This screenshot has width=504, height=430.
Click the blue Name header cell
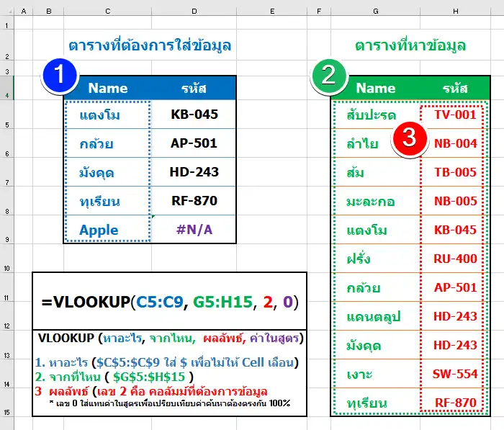[x=107, y=89]
